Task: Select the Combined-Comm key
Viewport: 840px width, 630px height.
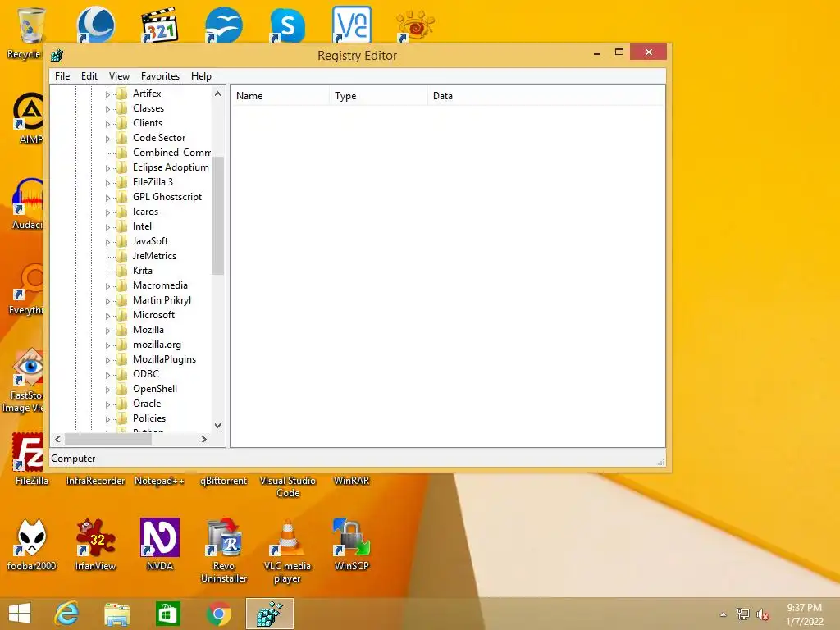Action: click(171, 153)
